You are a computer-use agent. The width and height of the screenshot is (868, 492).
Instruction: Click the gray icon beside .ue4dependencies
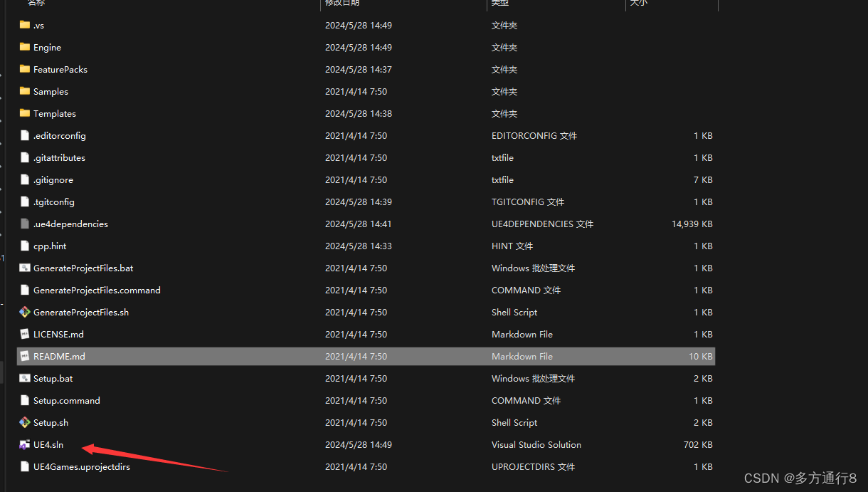(25, 224)
